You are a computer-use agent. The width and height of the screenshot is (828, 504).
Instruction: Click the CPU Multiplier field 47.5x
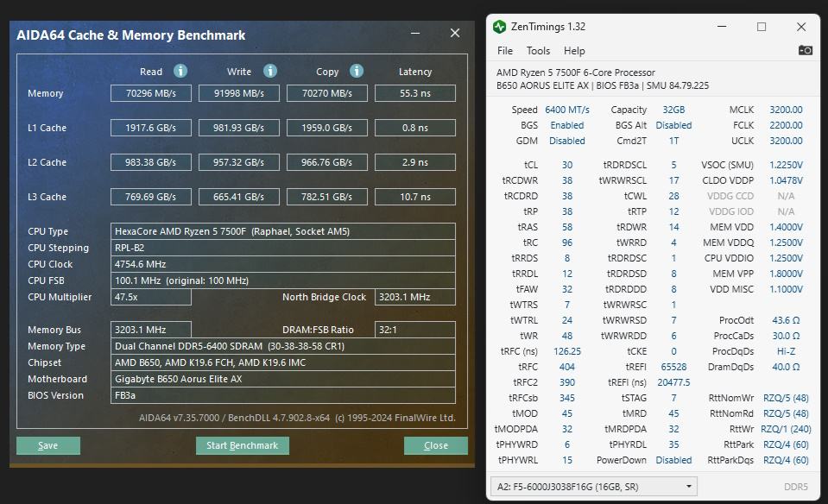pos(151,297)
